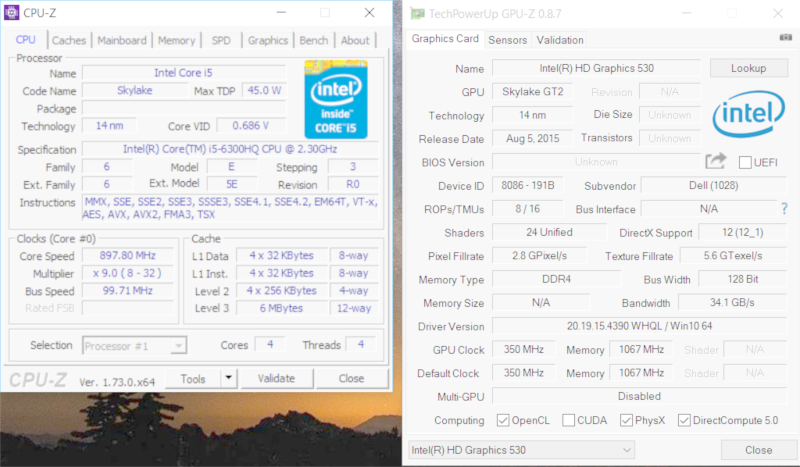Open the SPD tab
The width and height of the screenshot is (800, 467).
coord(221,40)
